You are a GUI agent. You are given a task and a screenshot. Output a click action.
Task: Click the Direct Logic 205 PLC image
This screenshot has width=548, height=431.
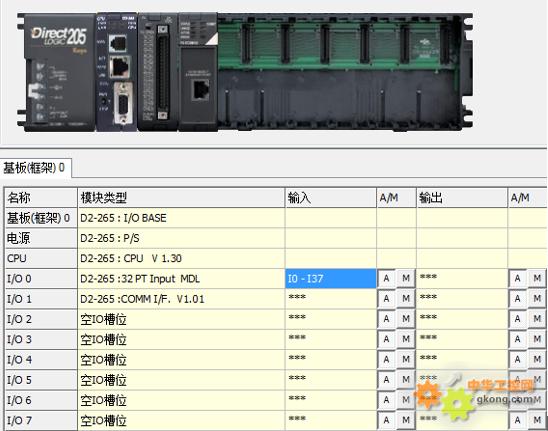click(245, 72)
